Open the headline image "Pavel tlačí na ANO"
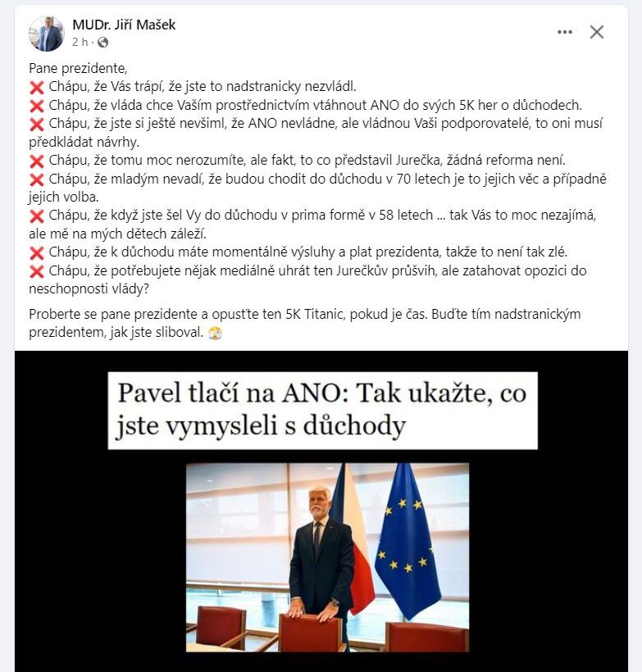The image size is (642, 672). pos(322,411)
